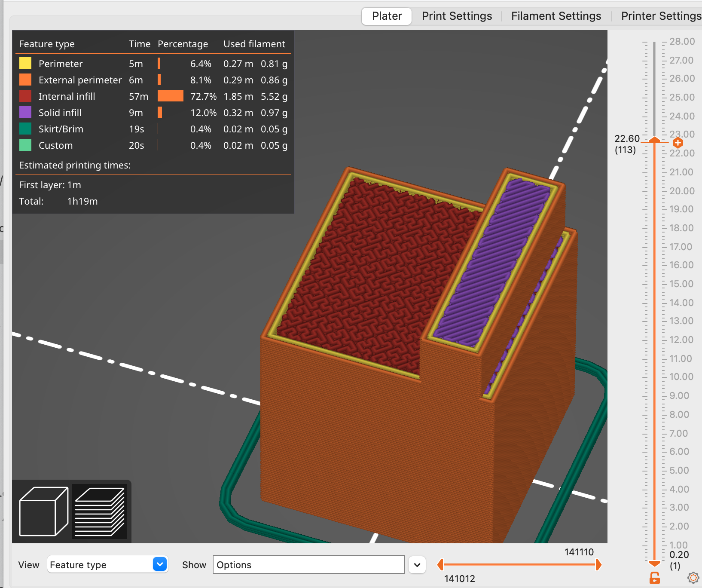Click the 141012 move number label

click(x=459, y=579)
